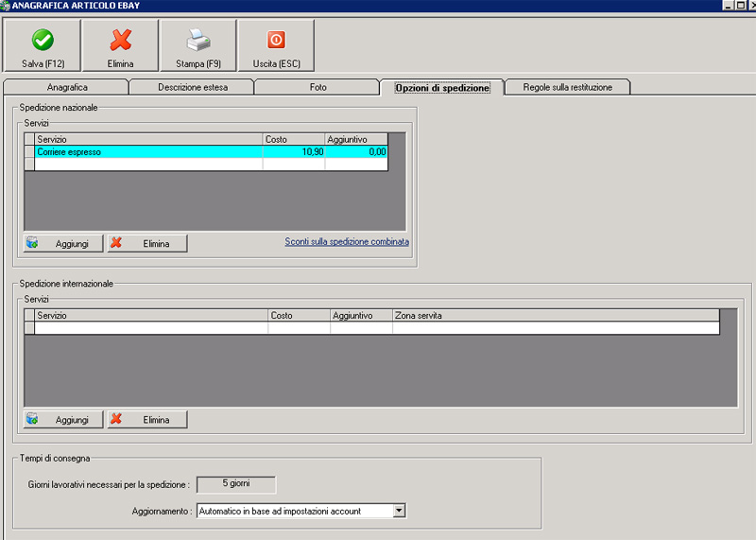The image size is (756, 540).
Task: Click the national Aggiuntivo column header
Action: [x=356, y=139]
